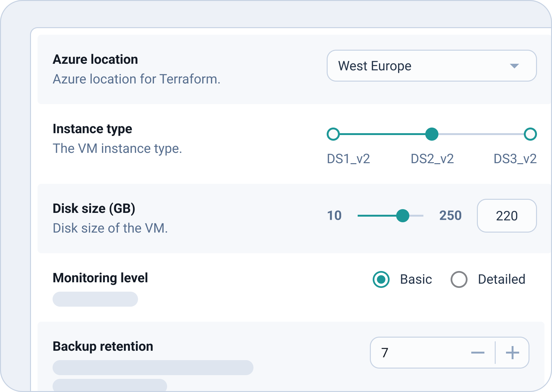Click the unfilled part of disk size track
This screenshot has height=392, width=552.
coord(417,216)
